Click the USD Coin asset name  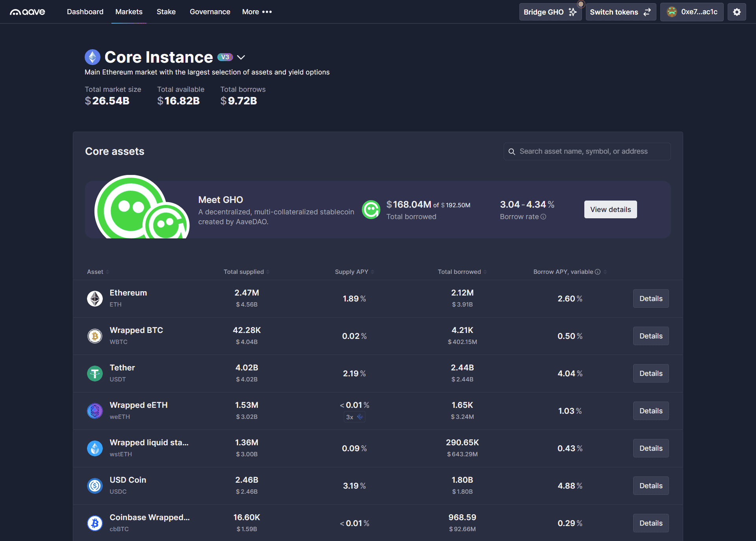(128, 480)
